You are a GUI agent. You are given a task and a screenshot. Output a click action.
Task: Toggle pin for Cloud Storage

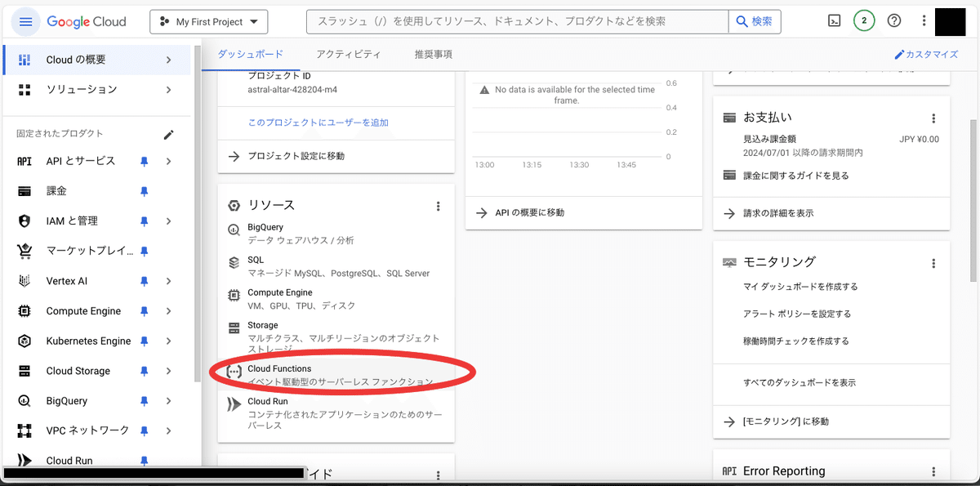(145, 371)
